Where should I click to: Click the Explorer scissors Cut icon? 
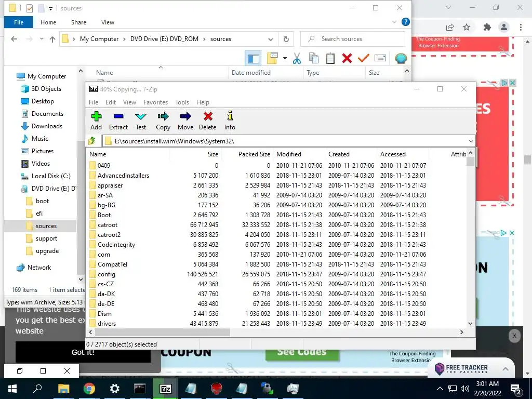297,58
